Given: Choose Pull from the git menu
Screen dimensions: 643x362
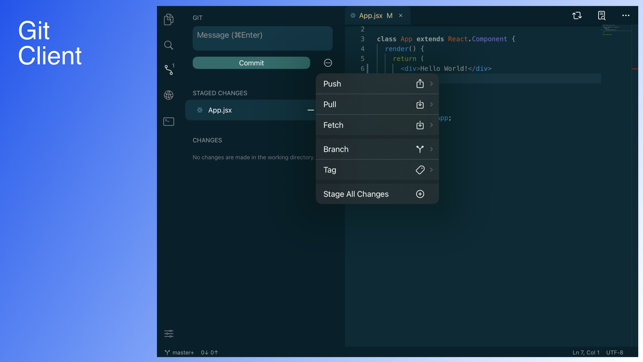Looking at the screenshot, I should [377, 105].
